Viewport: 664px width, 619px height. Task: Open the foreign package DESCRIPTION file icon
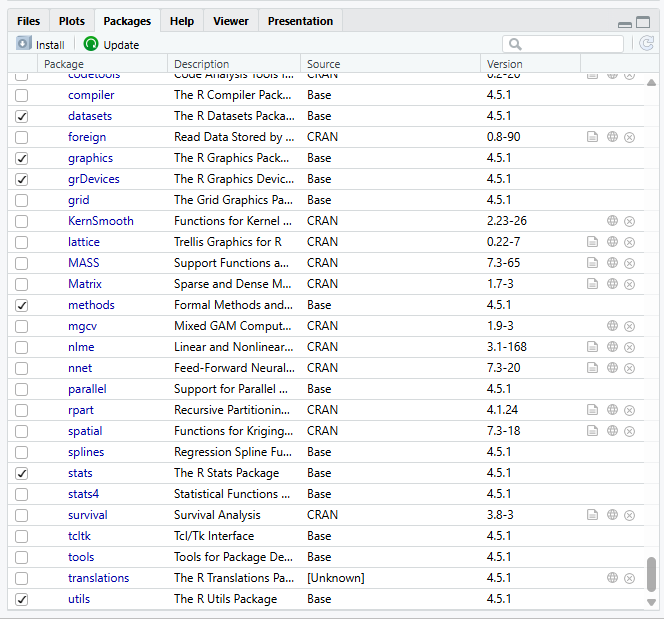(592, 137)
